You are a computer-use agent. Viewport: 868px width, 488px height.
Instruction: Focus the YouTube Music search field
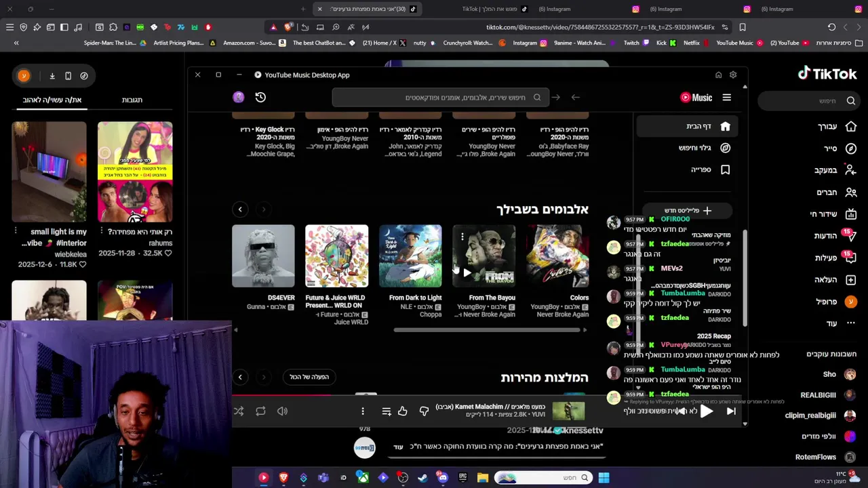pos(441,97)
